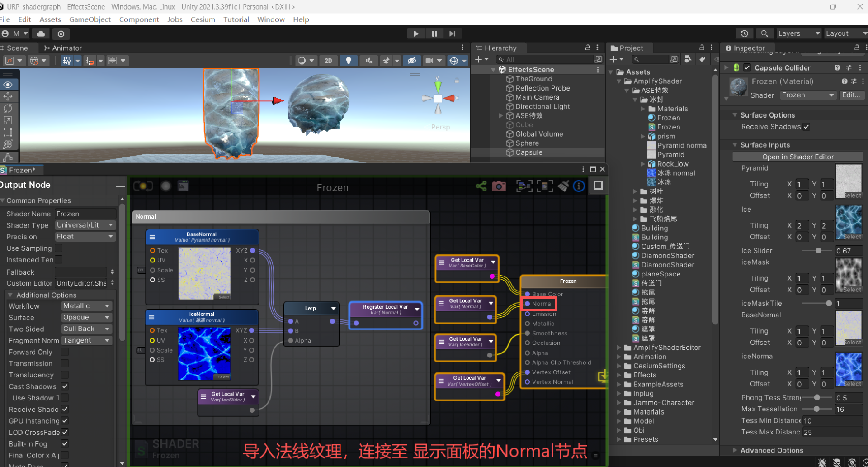Open the Component menu
Image resolution: width=868 pixels, height=467 pixels.
(139, 19)
